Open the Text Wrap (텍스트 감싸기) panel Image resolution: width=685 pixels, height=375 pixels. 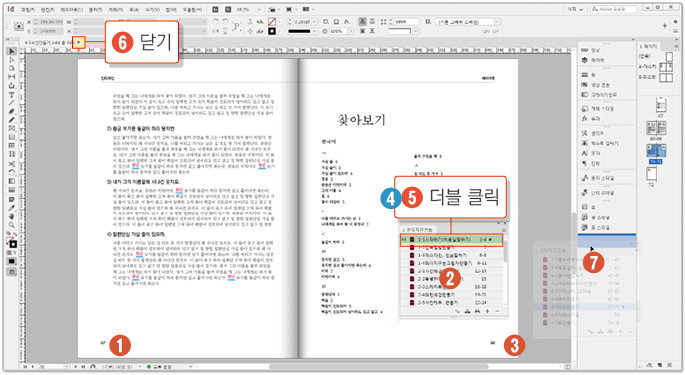[x=599, y=143]
